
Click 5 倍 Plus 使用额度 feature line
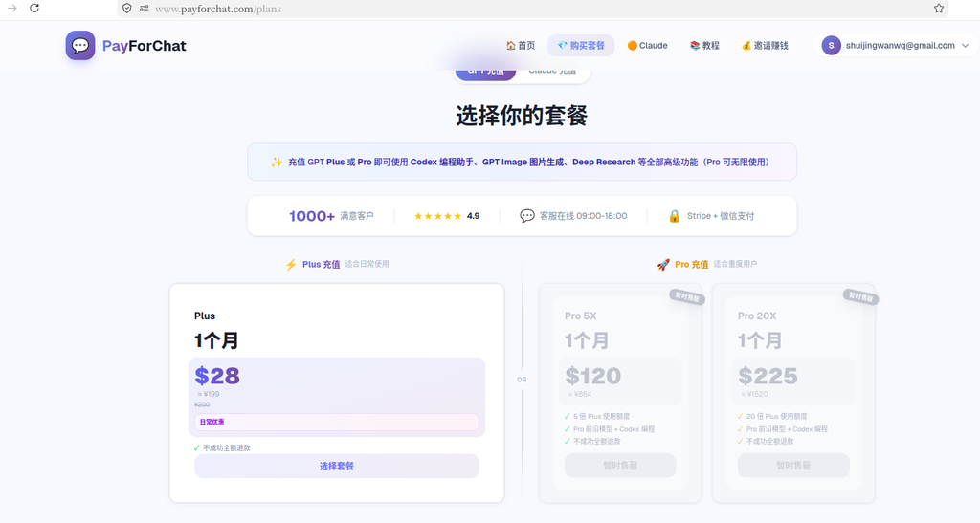click(x=601, y=416)
